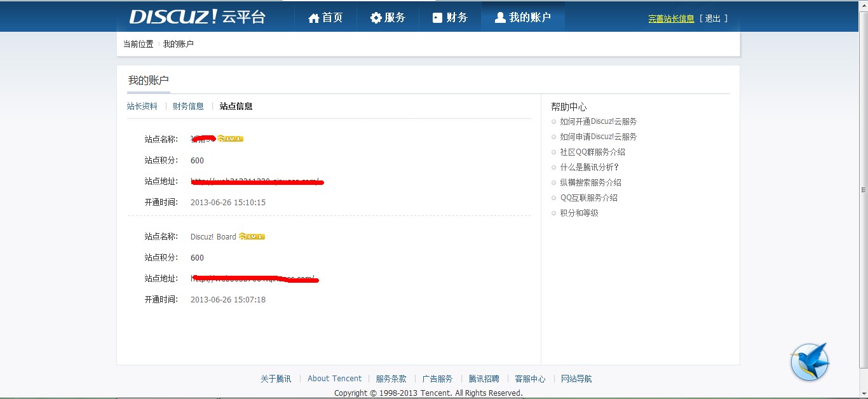Select the 站点信息 sub-tab
This screenshot has width=868, height=399.
(x=236, y=106)
